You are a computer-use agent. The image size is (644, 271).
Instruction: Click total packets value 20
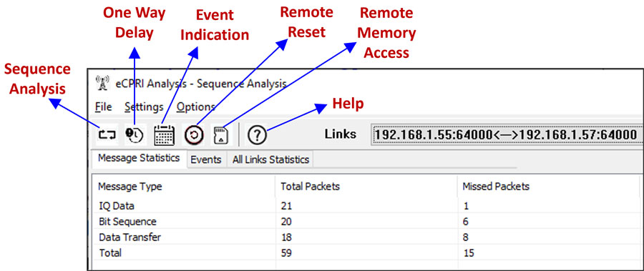pyautogui.click(x=286, y=222)
